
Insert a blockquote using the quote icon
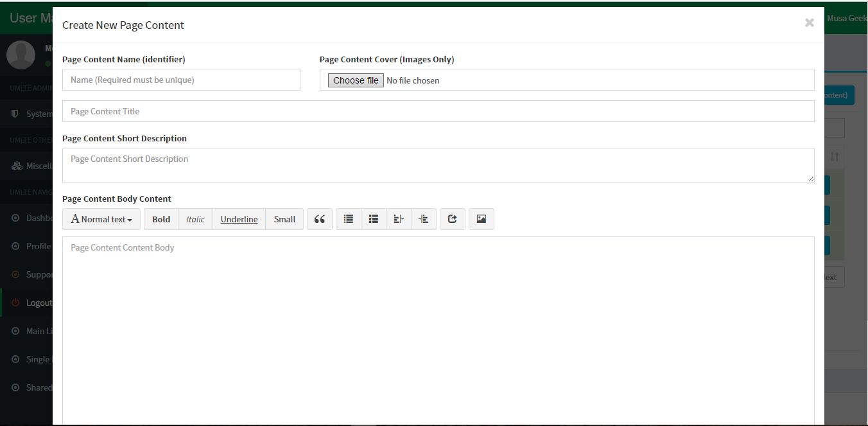(x=320, y=219)
